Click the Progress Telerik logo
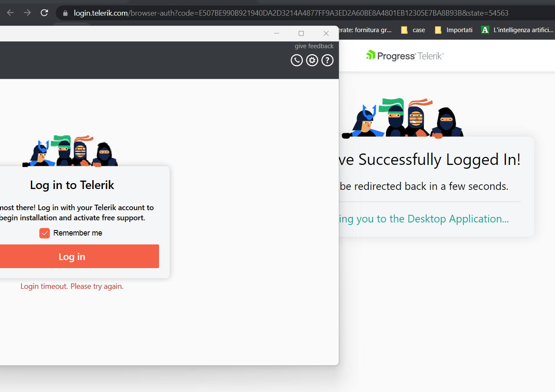Viewport: 555px width, 392px height. [x=405, y=56]
